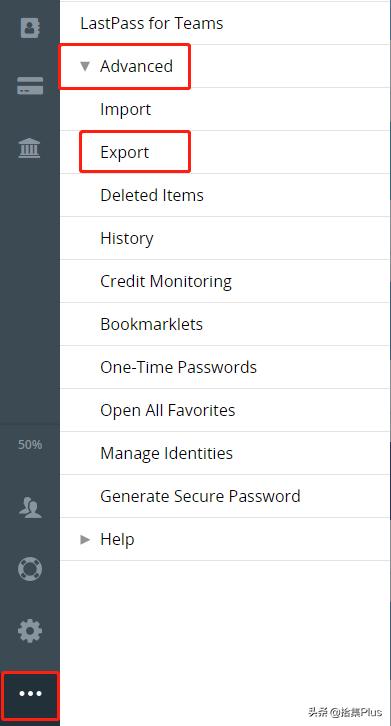Collapse the Advanced menu arrow
This screenshot has width=391, height=726.
pos(85,66)
